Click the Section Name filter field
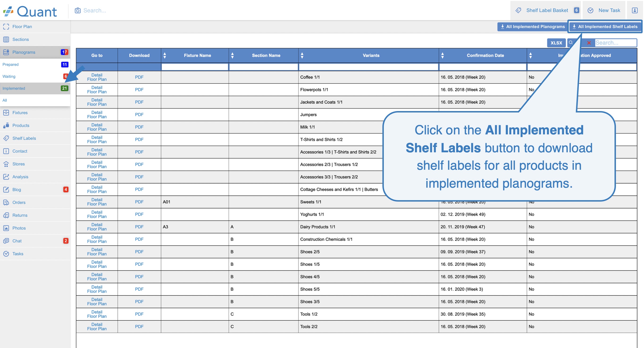644x348 pixels. [263, 67]
